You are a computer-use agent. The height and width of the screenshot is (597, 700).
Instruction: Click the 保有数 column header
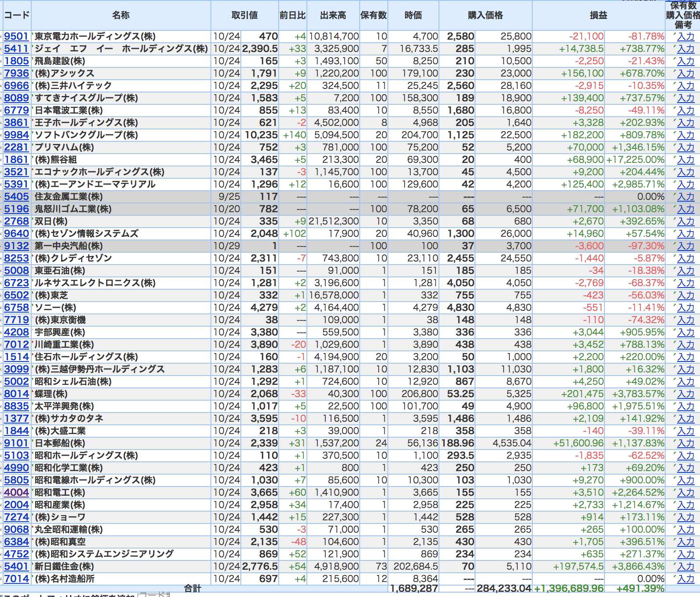pyautogui.click(x=373, y=15)
